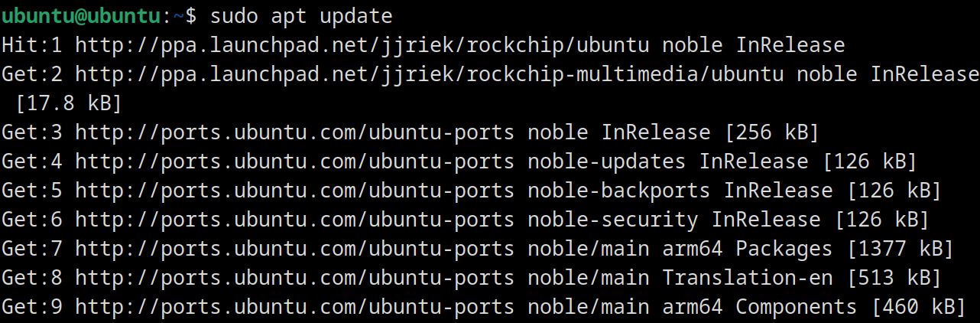Click the ubuntu-ports URL on Get:9 line

pos(295,307)
